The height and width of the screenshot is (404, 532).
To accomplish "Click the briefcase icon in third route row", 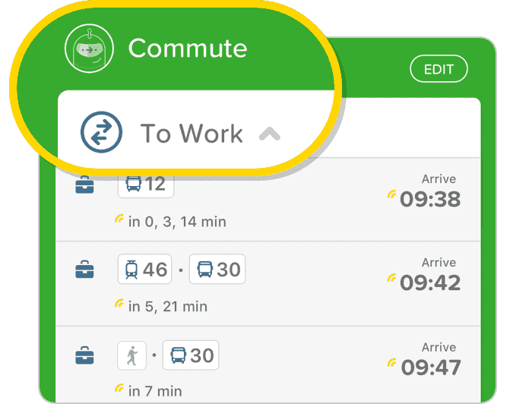I will point(84,355).
